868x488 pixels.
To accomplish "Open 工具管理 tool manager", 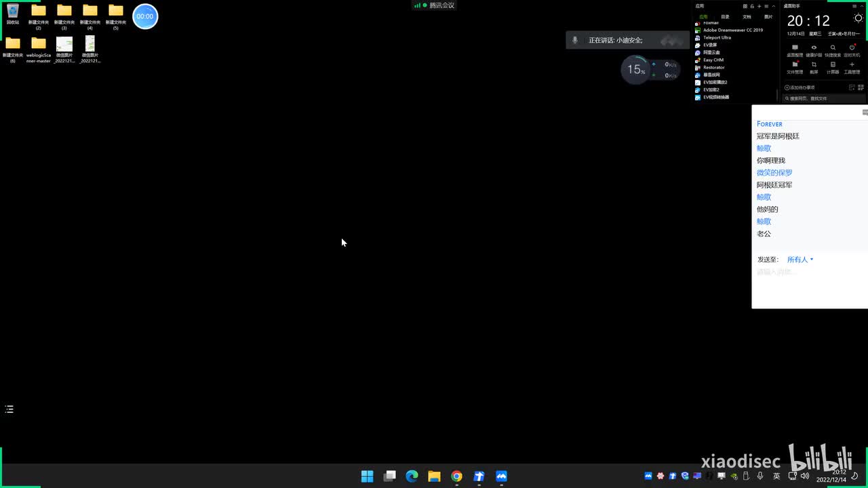I will coord(852,68).
